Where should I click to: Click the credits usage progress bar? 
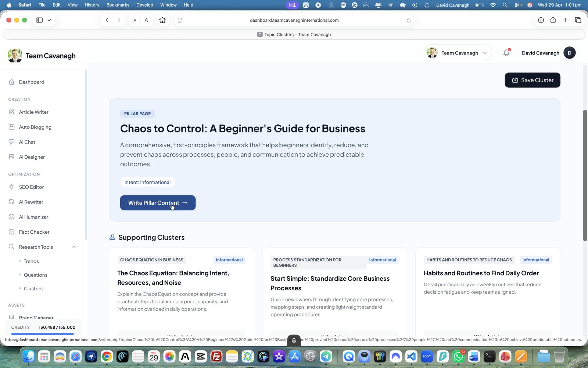click(x=43, y=334)
